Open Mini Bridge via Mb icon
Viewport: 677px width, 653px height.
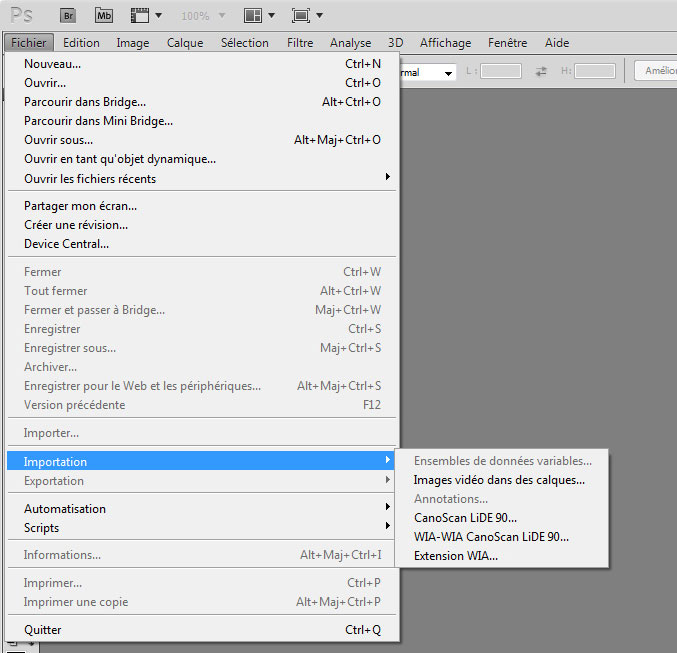point(104,16)
